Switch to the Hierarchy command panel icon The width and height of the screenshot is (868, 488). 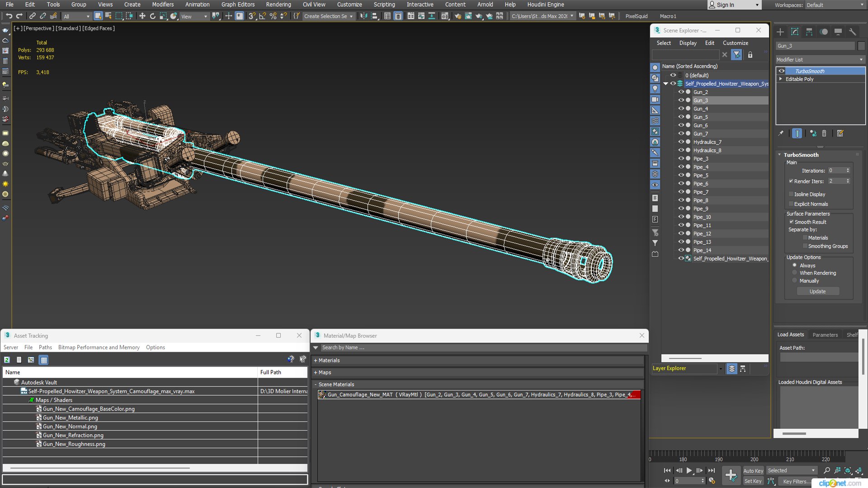click(x=809, y=32)
